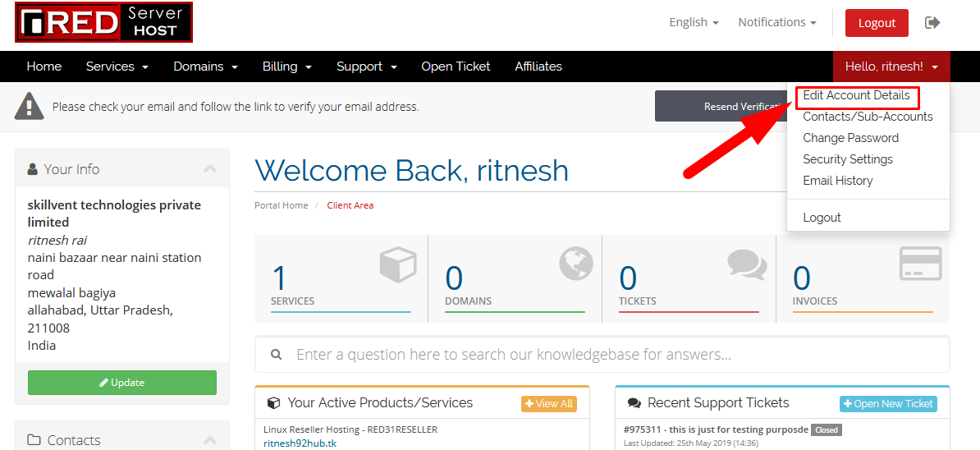
Task: Click the company name skillvent technologies private limited
Action: click(x=114, y=214)
